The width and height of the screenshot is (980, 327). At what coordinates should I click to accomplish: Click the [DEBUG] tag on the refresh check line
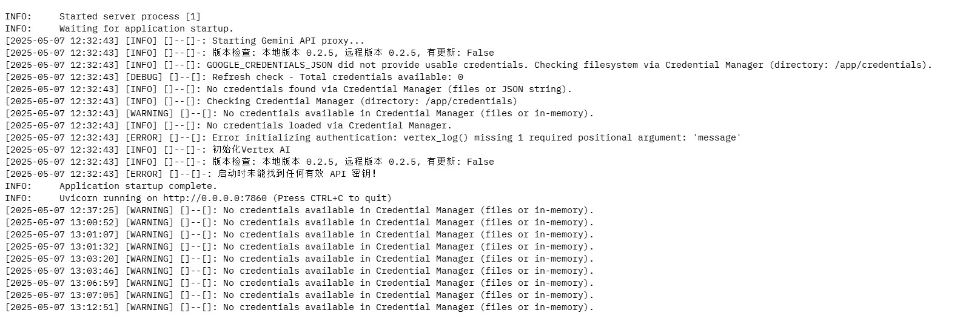coord(144,77)
